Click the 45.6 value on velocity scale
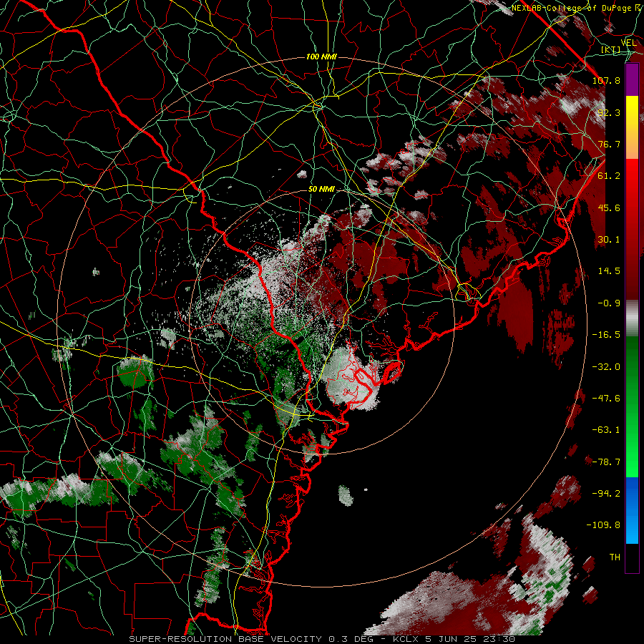Screen dimensions: 644x644 pos(609,208)
